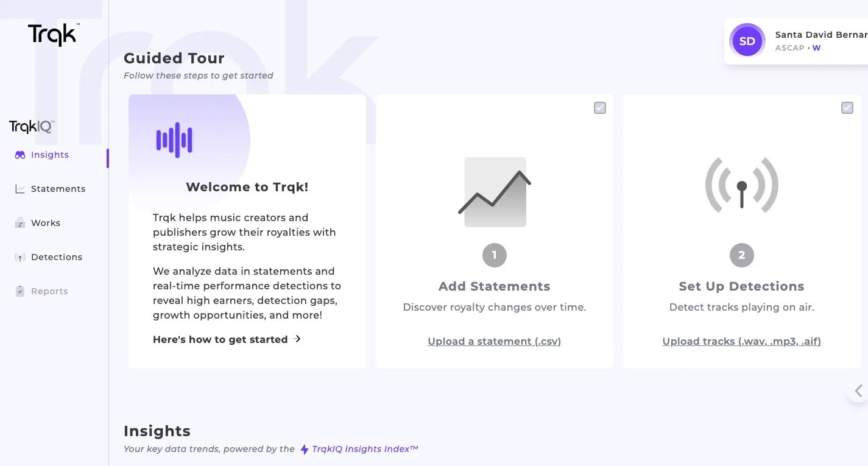The height and width of the screenshot is (466, 868).
Task: Open the TrqkIQ Insights Index link
Action: [x=365, y=449]
